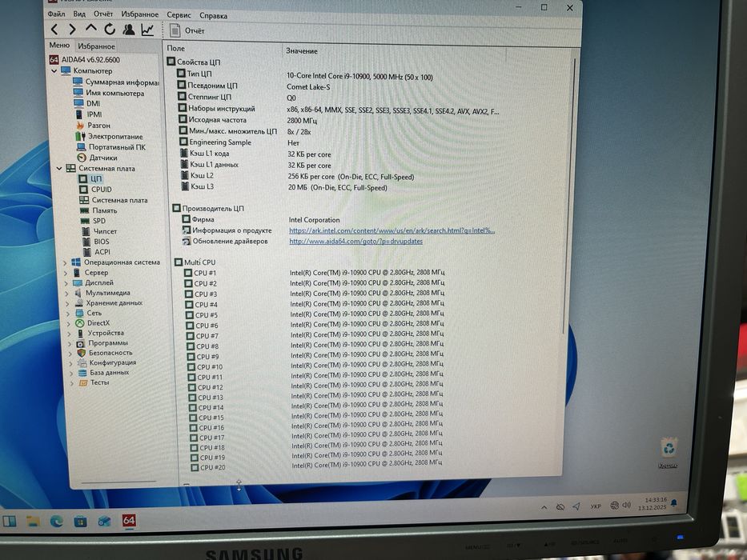The height and width of the screenshot is (560, 747).
Task: Open the Recycle Bin desktop icon
Action: [669, 453]
